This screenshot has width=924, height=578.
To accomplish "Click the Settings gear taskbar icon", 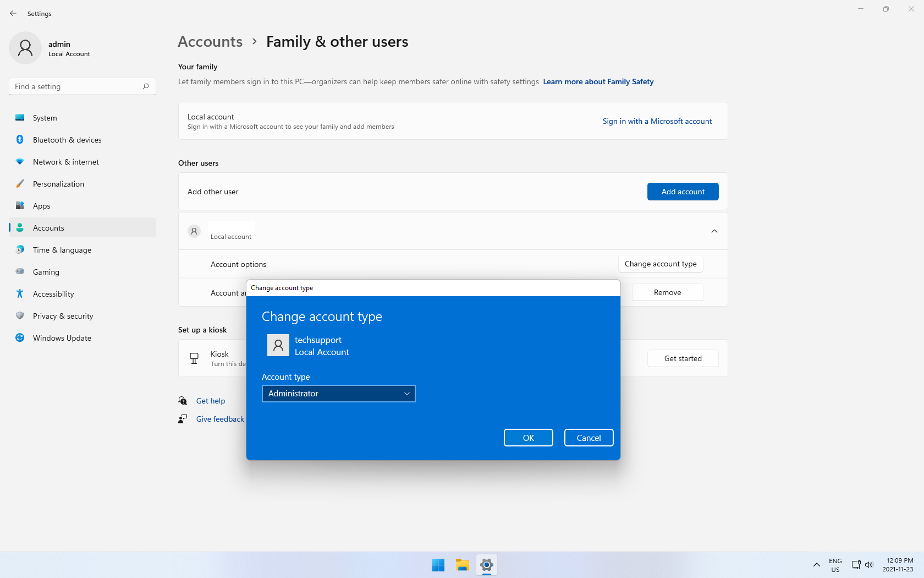I will tap(486, 565).
